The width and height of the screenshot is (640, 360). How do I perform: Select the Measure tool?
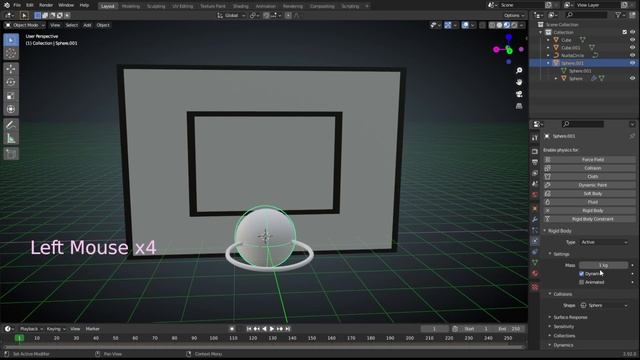[11, 138]
